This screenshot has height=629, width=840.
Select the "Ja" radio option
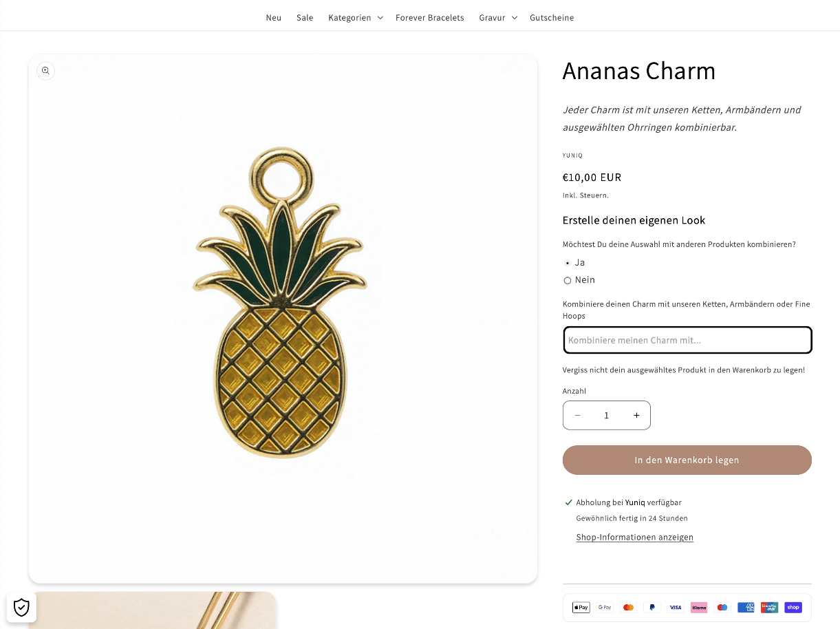coord(568,263)
